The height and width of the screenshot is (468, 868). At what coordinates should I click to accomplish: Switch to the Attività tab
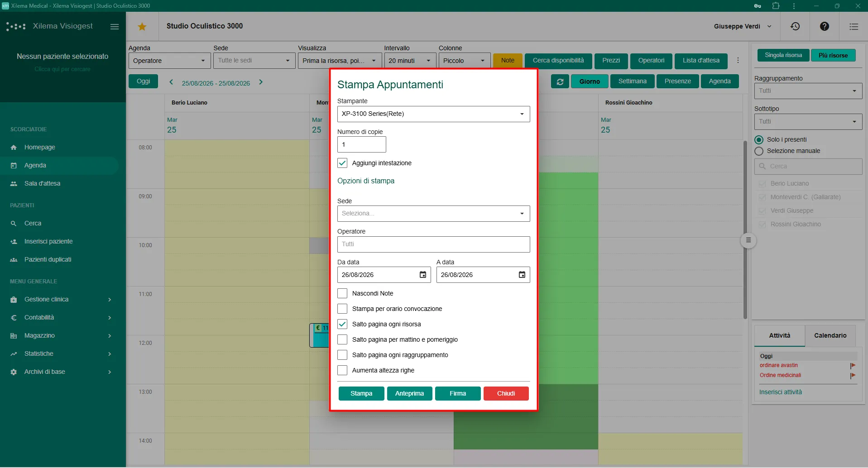780,336
